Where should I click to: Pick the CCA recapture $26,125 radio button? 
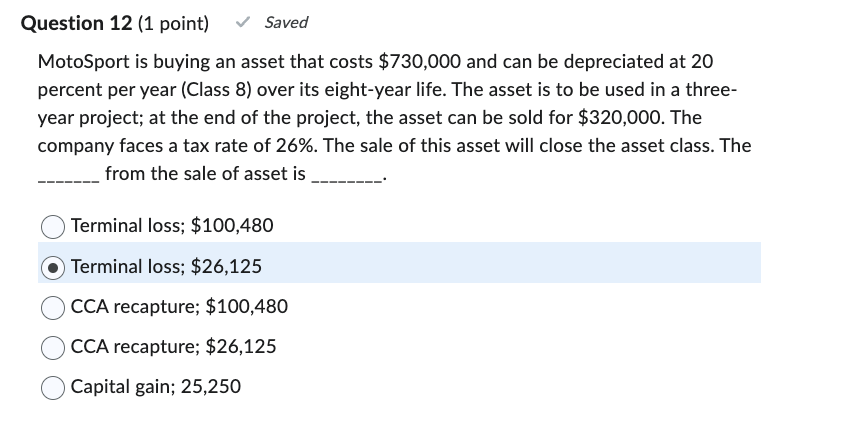54,347
